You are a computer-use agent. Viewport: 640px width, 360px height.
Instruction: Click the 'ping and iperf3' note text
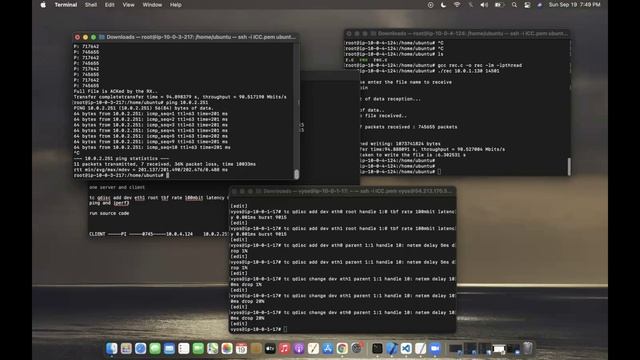click(109, 203)
